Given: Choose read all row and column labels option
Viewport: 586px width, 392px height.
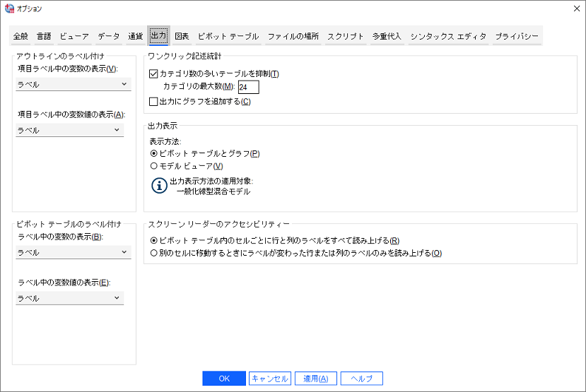Looking at the screenshot, I should [x=154, y=240].
